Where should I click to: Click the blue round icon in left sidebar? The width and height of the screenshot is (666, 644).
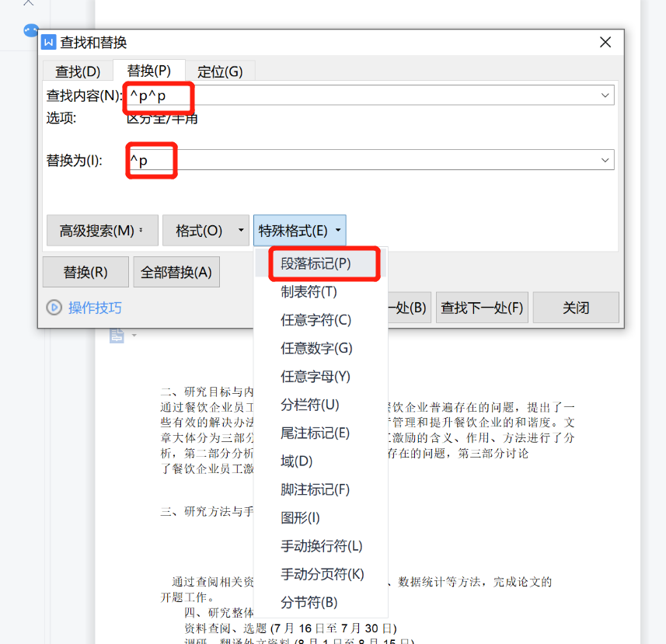tap(31, 30)
